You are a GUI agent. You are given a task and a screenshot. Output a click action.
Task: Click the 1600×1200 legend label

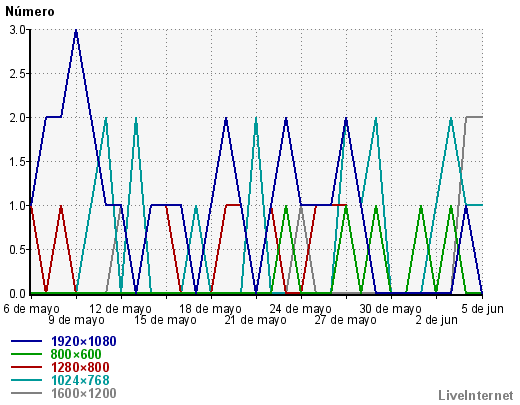click(84, 393)
